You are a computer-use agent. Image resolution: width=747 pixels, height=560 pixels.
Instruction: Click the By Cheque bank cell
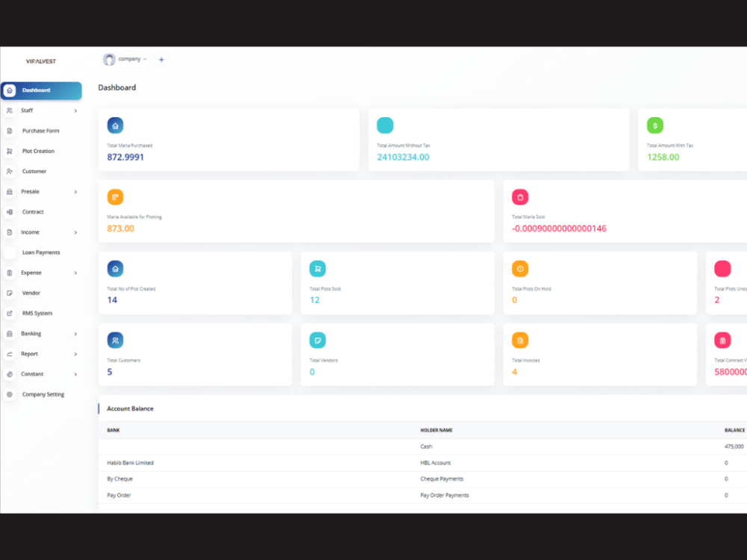click(120, 479)
